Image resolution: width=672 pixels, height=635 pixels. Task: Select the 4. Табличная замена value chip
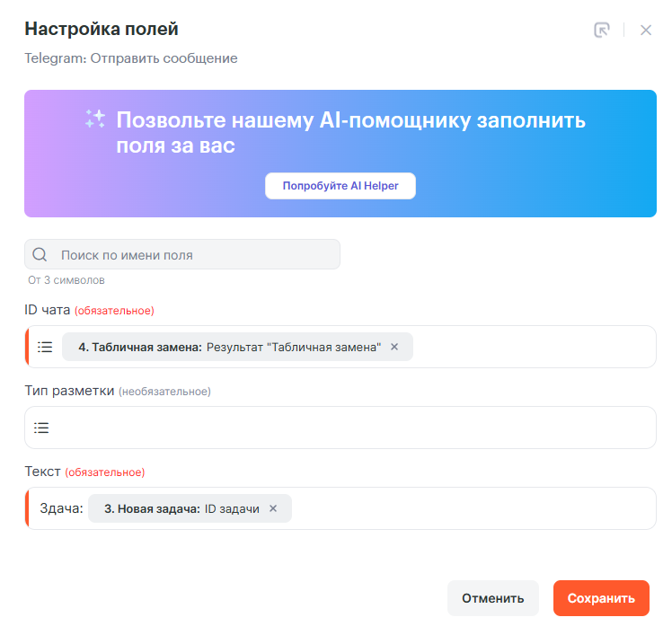coord(229,347)
